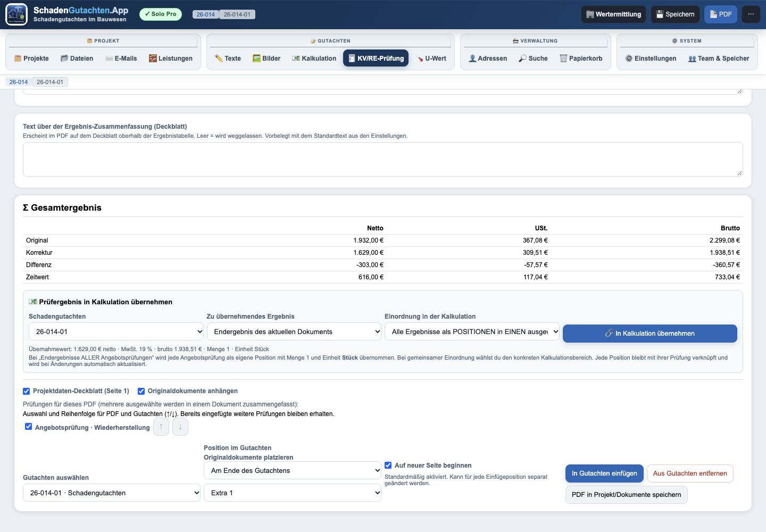Toggle Angebotsprüfung · Wiederherstellung checkbox

coord(29,427)
